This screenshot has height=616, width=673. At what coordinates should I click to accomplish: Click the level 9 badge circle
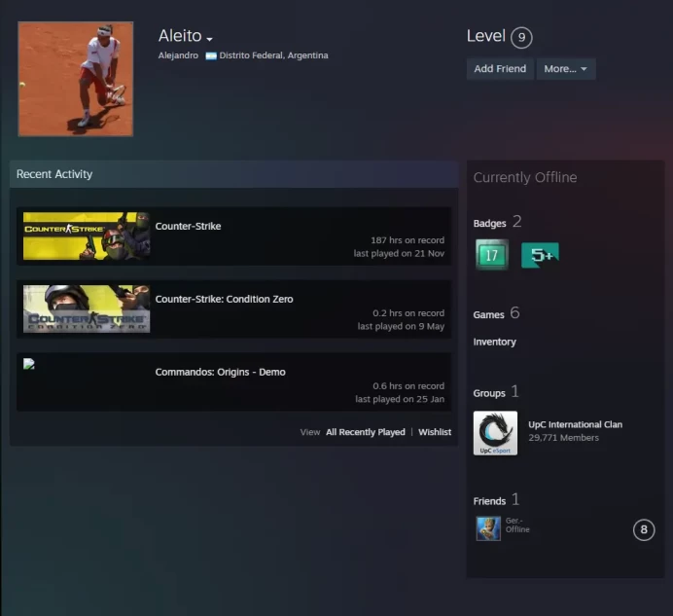tap(521, 38)
